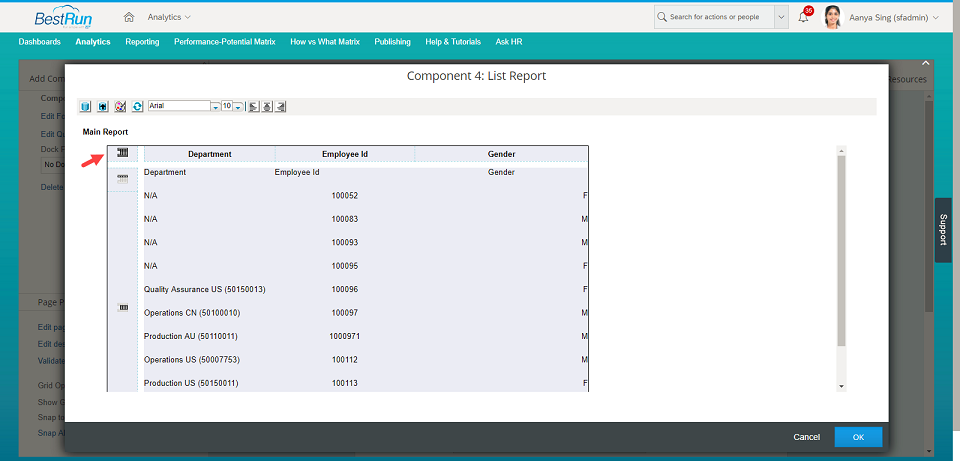Image resolution: width=960 pixels, height=461 pixels.
Task: Click the Search for actions or people box
Action: pos(714,17)
